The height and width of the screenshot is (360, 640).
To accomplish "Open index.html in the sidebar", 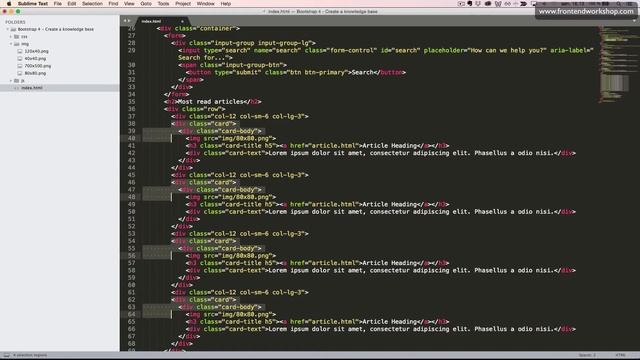I will tap(32, 88).
